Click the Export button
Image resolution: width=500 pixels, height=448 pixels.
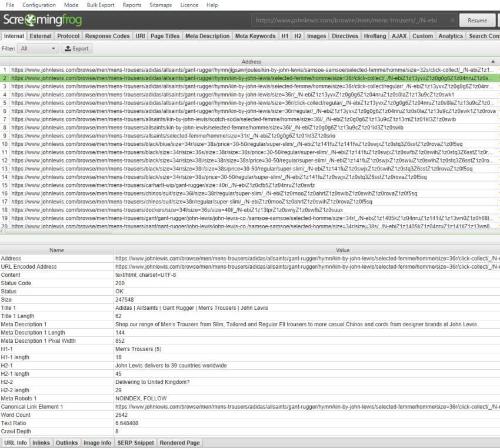click(76, 48)
